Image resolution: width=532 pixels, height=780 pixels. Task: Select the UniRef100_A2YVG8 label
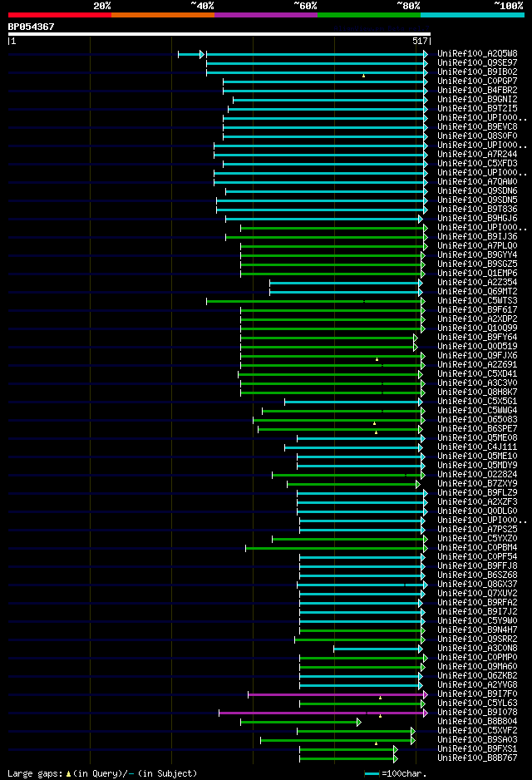[477, 684]
